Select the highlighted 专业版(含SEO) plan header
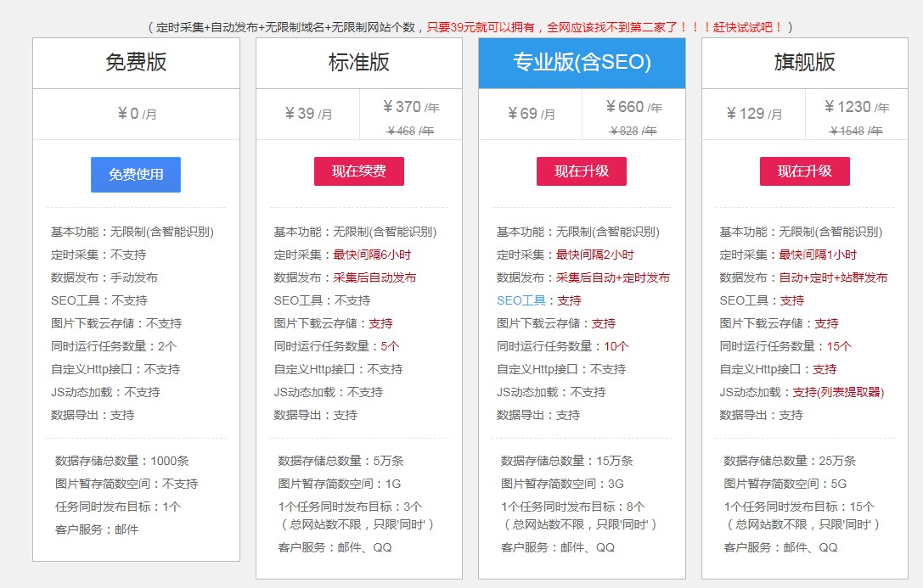This screenshot has width=923, height=588. click(x=582, y=63)
